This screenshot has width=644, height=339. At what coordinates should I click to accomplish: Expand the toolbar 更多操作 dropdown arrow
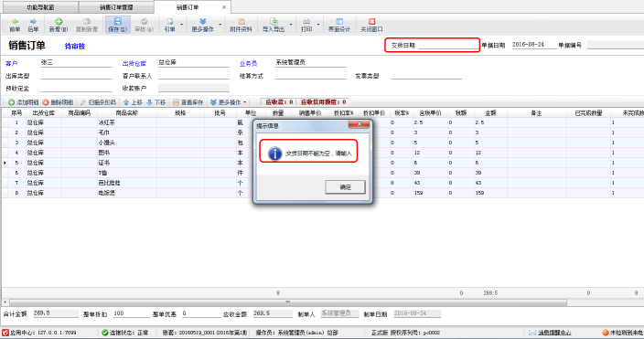pos(220,25)
